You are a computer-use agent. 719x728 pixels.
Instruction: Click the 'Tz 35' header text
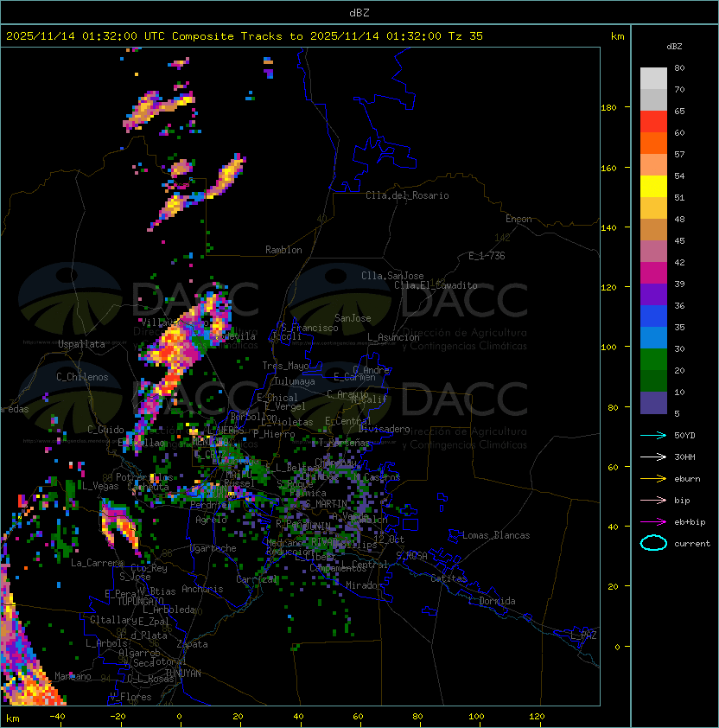(x=466, y=36)
